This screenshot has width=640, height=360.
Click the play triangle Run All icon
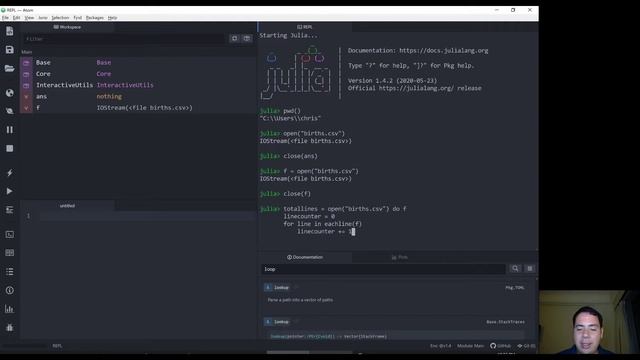pyautogui.click(x=9, y=191)
